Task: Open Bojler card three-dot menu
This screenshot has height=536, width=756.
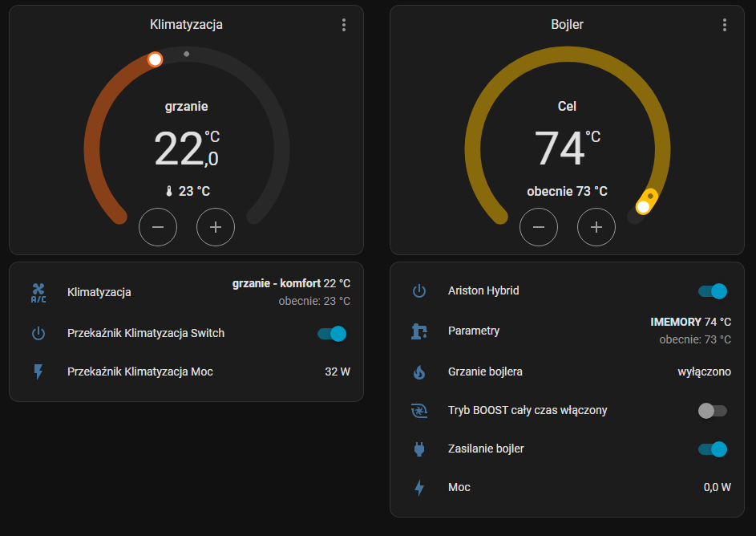Action: click(x=725, y=25)
